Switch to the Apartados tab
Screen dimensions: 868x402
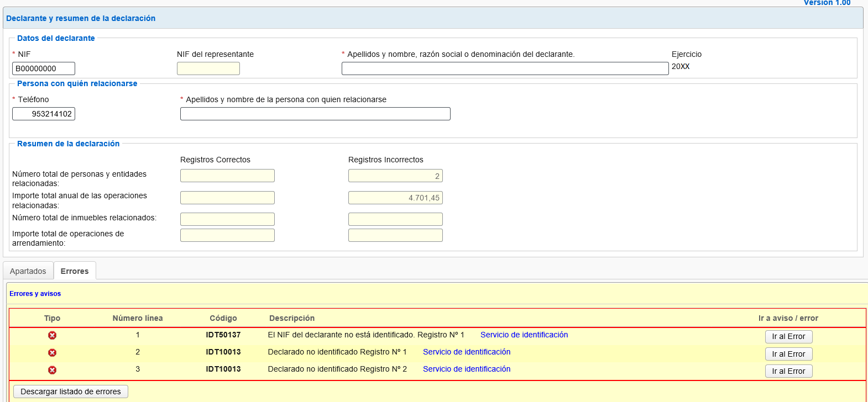coord(28,271)
